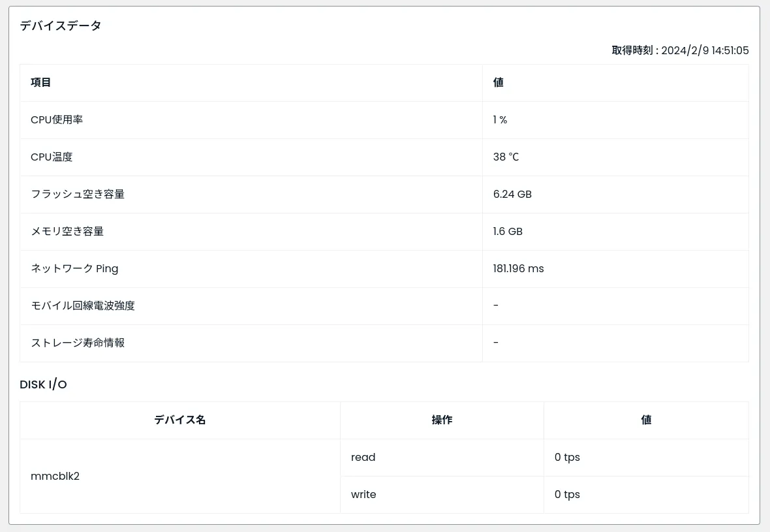Select the 1 % CPU usage value
770x532 pixels.
click(x=500, y=119)
